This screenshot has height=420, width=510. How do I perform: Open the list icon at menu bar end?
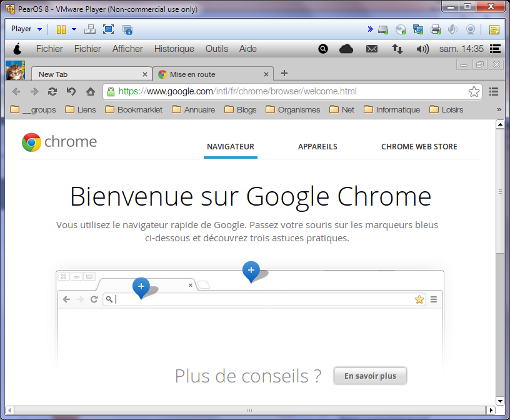(496, 49)
